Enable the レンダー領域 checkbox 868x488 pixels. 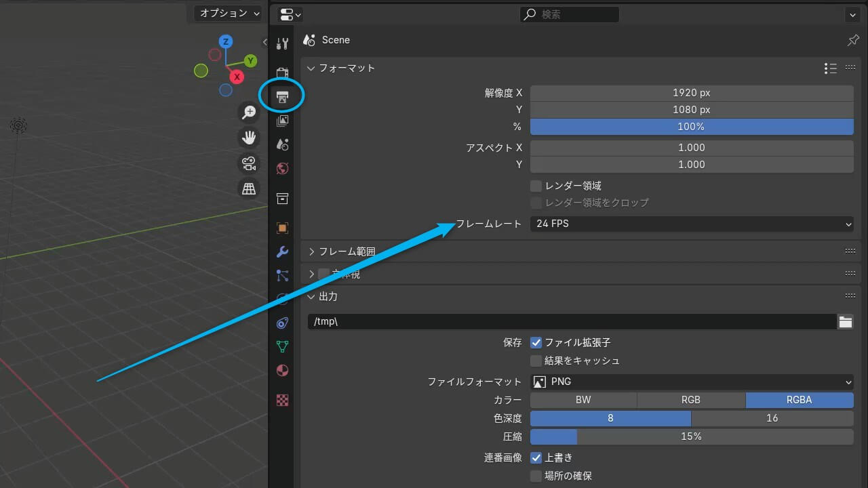tap(536, 186)
